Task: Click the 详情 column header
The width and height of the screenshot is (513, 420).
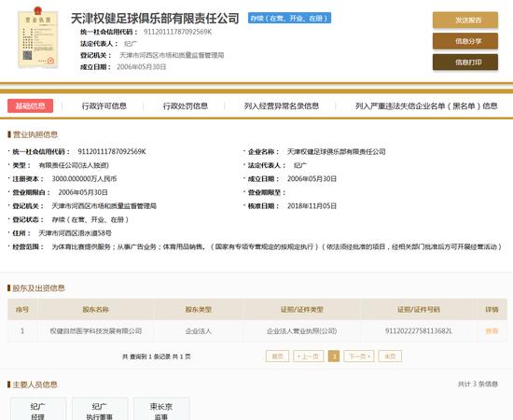Action: [x=492, y=309]
